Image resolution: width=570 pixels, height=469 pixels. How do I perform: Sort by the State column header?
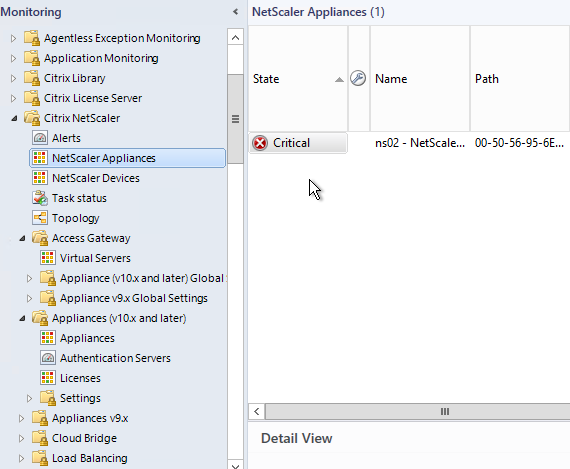(298, 79)
